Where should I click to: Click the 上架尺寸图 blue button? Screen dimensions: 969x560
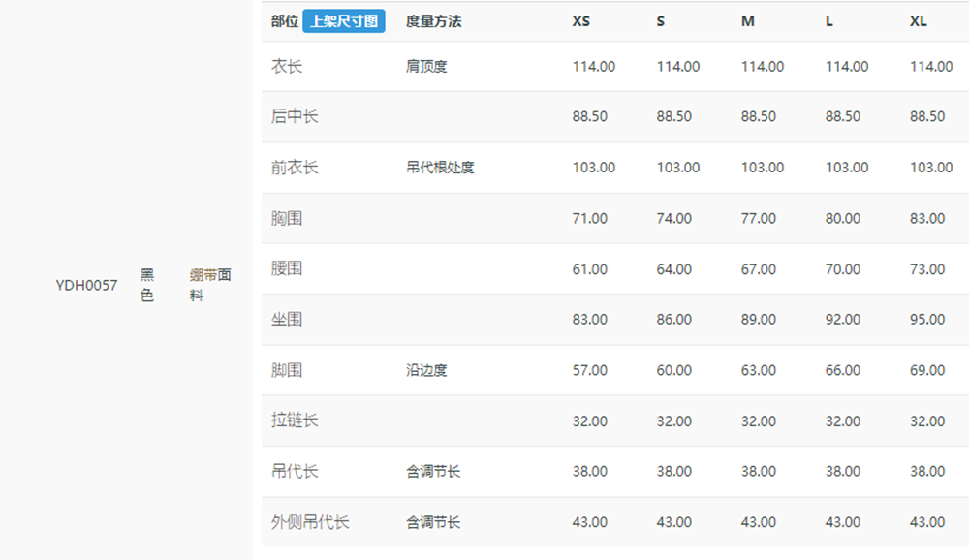[x=344, y=21]
